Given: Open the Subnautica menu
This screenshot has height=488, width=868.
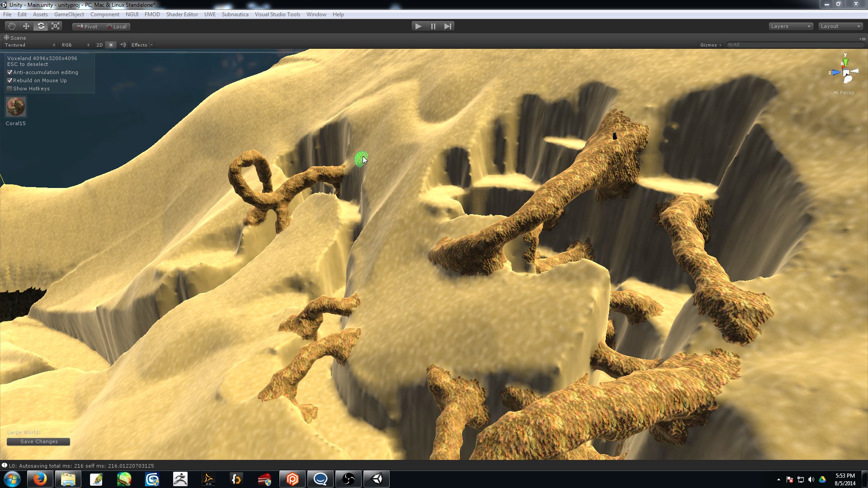Looking at the screenshot, I should 235,14.
